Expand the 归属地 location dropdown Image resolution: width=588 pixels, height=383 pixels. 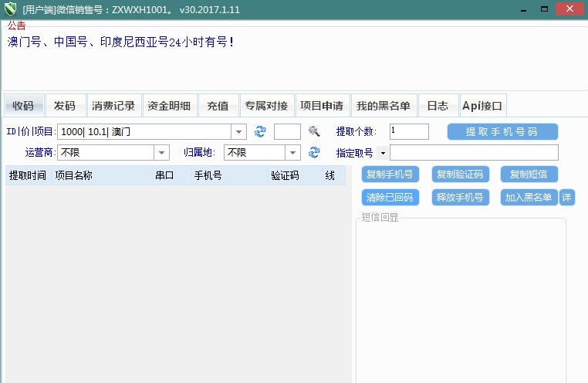[x=293, y=153]
